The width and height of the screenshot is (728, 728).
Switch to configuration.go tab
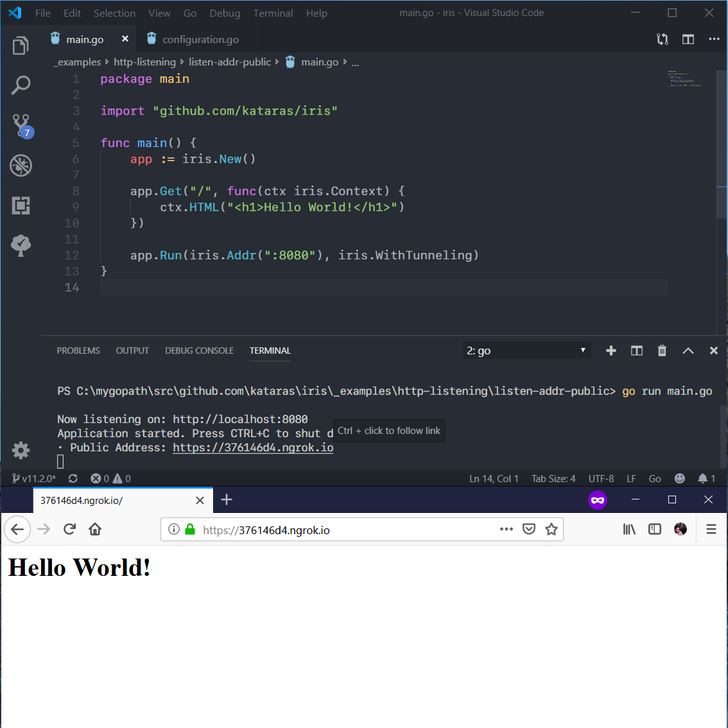(x=200, y=39)
